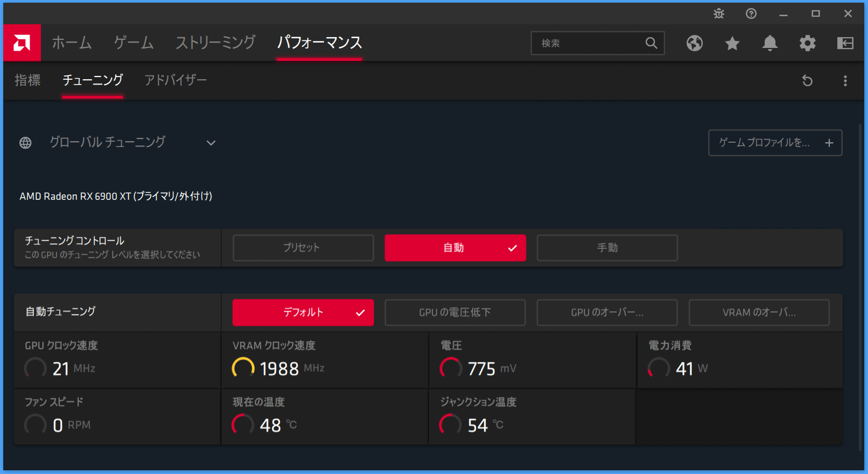Switch to the チューニング sub-tab
This screenshot has width=868, height=474.
pyautogui.click(x=93, y=80)
